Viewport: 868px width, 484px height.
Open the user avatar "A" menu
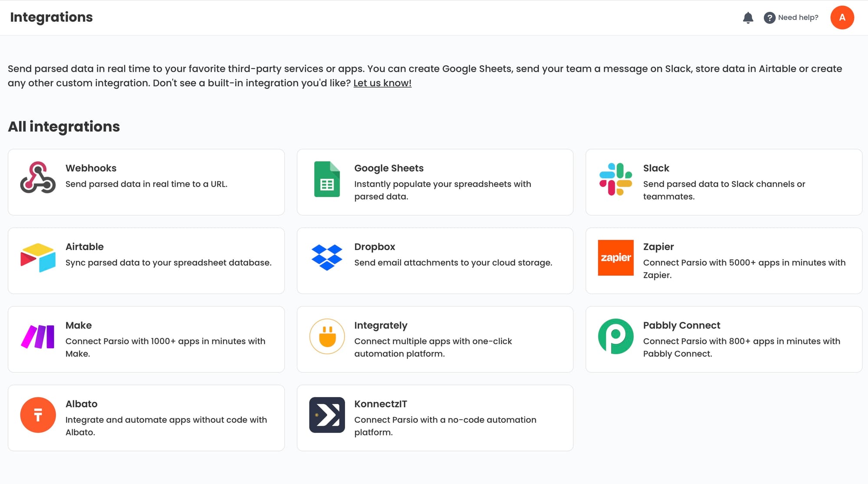tap(842, 18)
